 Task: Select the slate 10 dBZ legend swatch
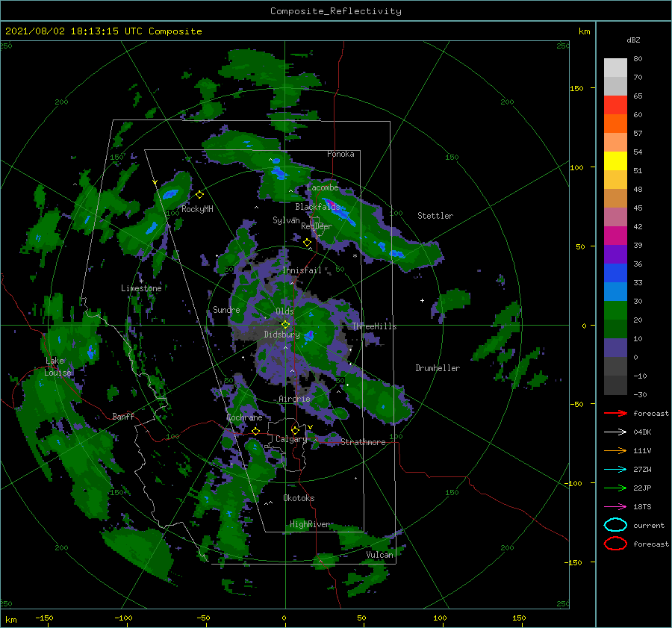(615, 348)
